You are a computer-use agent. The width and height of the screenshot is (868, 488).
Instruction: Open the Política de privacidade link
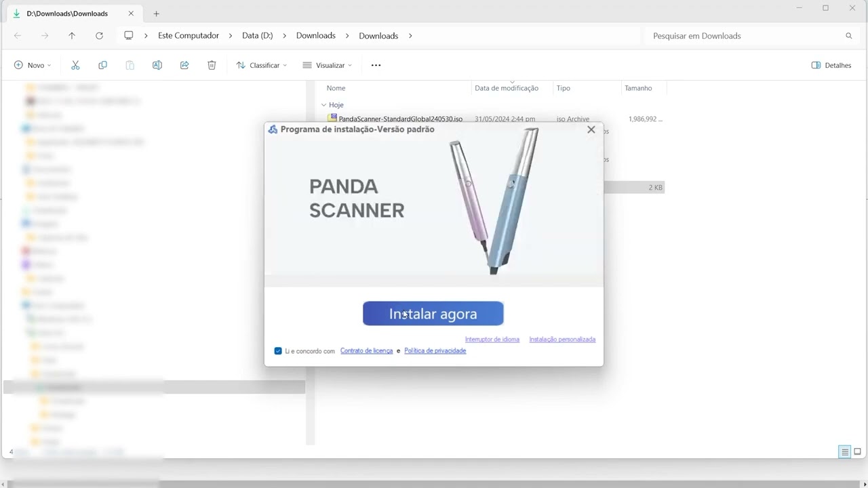[435, 351]
